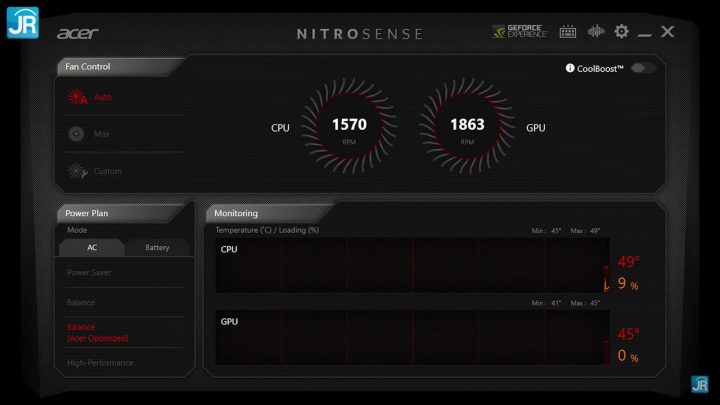This screenshot has height=405, width=720.
Task: Open GeForce Experience from the header
Action: pos(519,31)
